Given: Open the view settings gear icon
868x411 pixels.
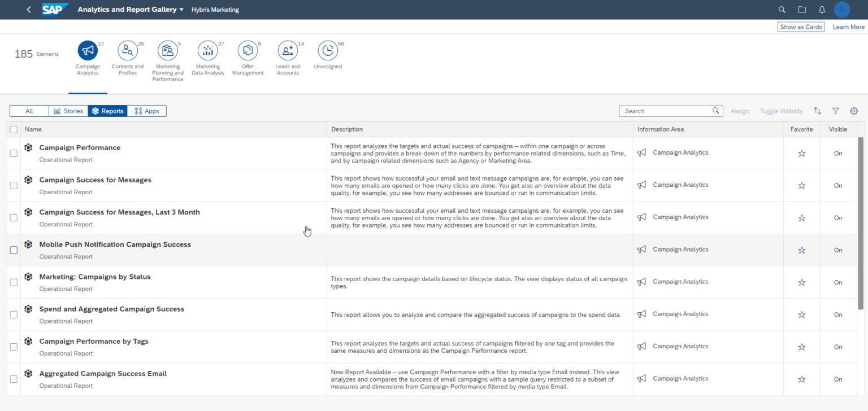Looking at the screenshot, I should coord(854,111).
